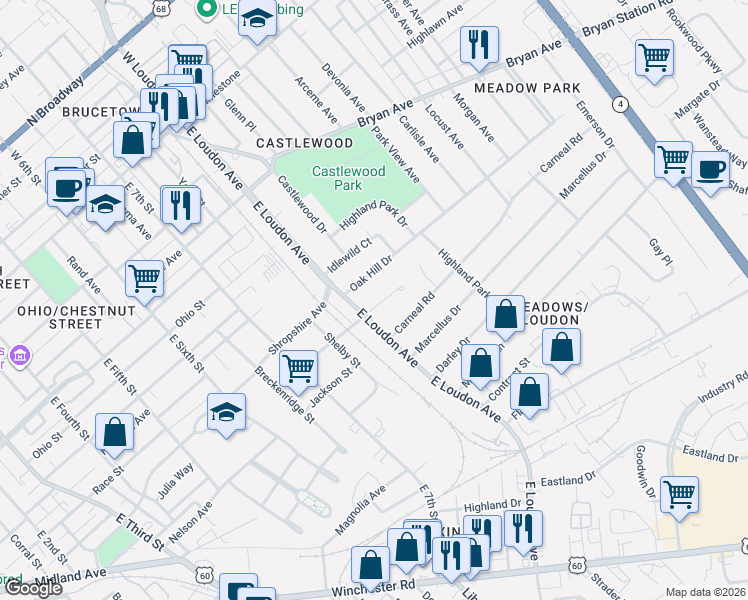This screenshot has width=748, height=600.
Task: Click the purple home marker near Ohio/Chestnut Street
Action: [20, 356]
